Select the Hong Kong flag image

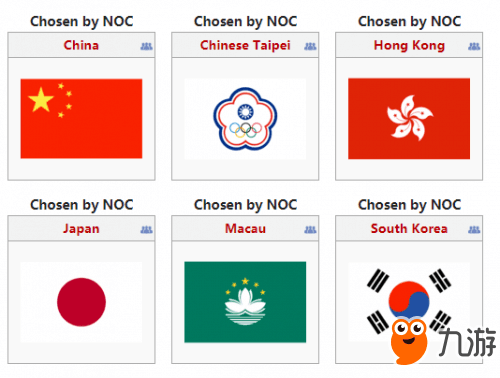click(x=409, y=119)
